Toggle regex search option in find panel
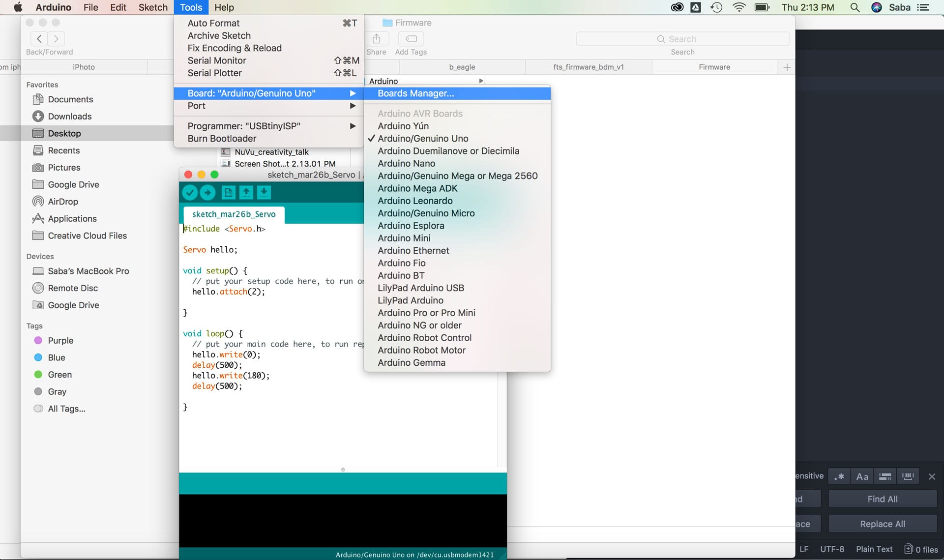The width and height of the screenshot is (944, 560). point(839,476)
